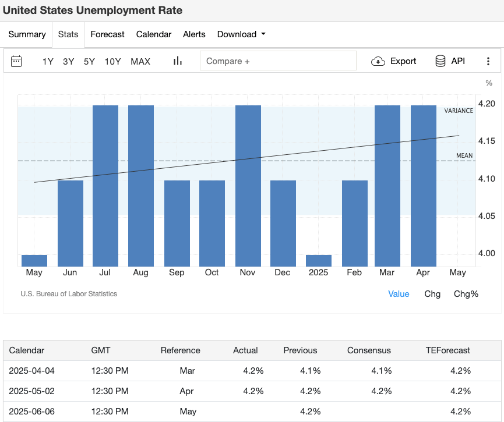Viewport: 504px width, 422px height.
Task: Click the chart type bar icon
Action: tap(178, 61)
